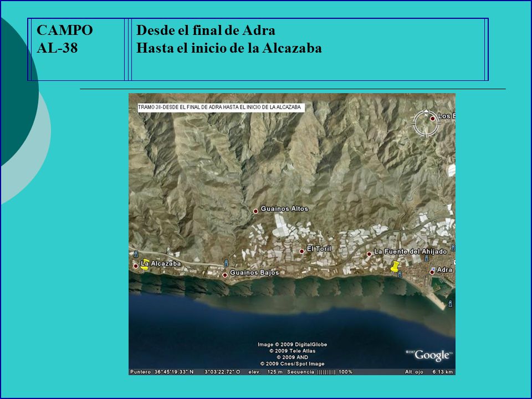Screen dimensions: 532x399
Task: Click the '© 2009 Tele Atlas' credit line
Action: point(292,351)
